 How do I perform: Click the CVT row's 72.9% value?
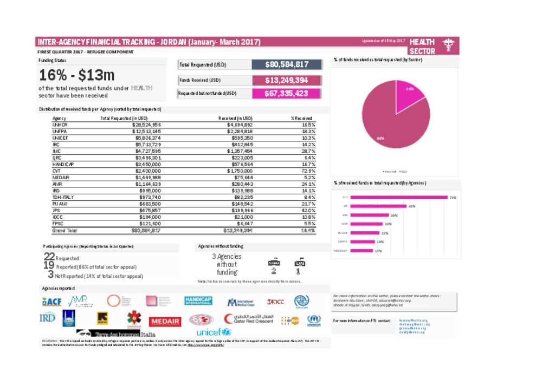pyautogui.click(x=308, y=171)
